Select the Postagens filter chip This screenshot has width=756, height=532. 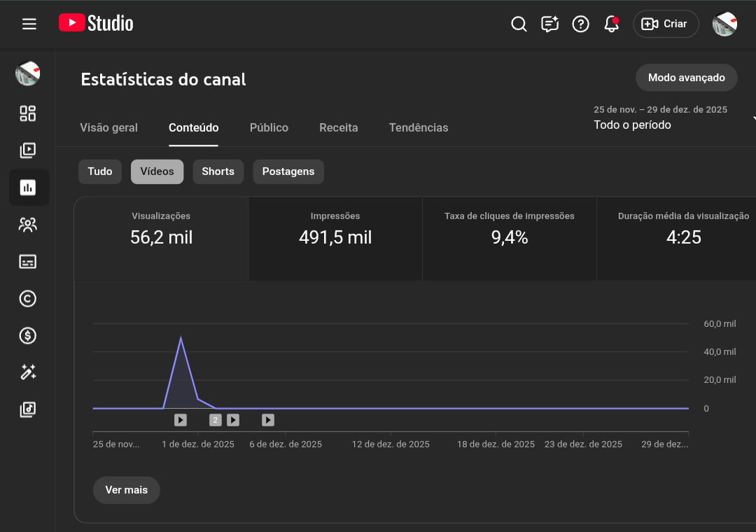288,171
